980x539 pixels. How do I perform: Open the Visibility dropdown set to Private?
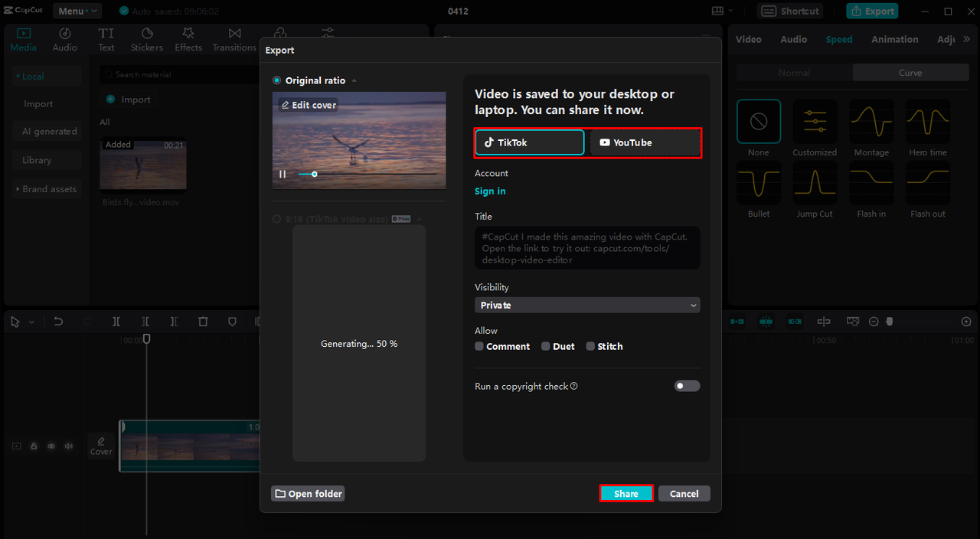point(587,305)
